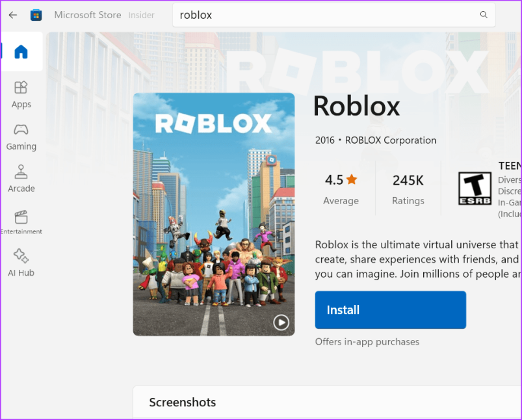Open the Arcade section
Image resolution: width=522 pixels, height=420 pixels.
pyautogui.click(x=21, y=179)
